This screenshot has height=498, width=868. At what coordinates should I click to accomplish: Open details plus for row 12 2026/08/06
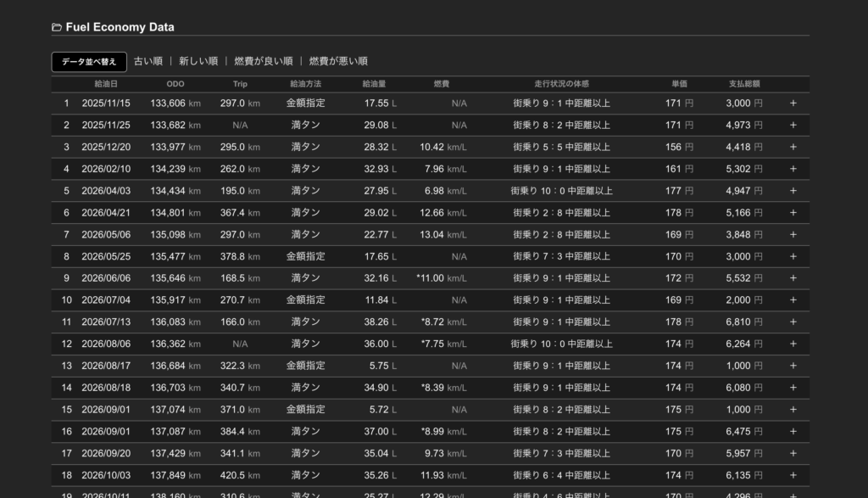tap(793, 344)
